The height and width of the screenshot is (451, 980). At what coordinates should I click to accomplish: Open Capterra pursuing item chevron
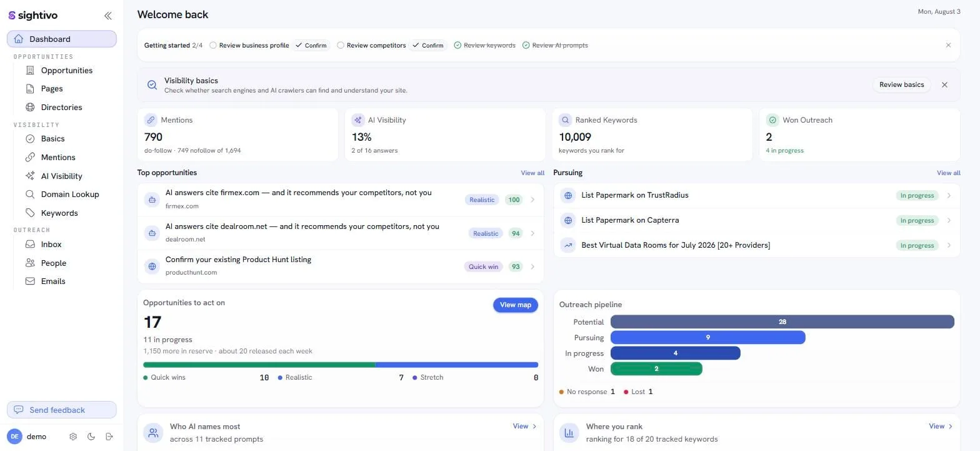click(949, 220)
